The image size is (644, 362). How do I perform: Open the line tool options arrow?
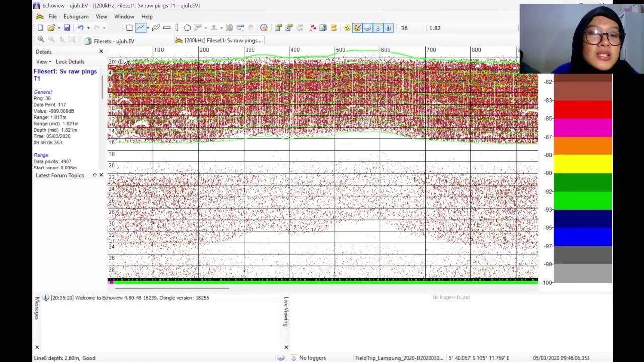148,28
